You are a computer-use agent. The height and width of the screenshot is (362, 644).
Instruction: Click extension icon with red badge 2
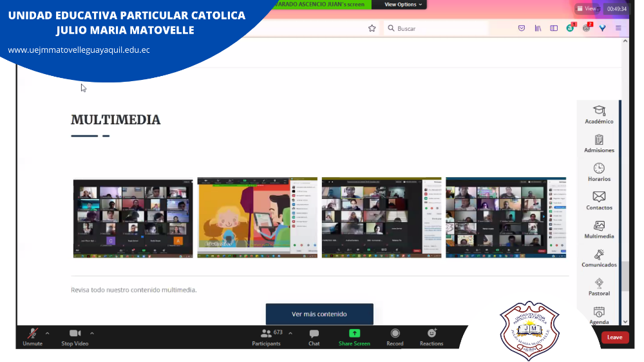[587, 28]
